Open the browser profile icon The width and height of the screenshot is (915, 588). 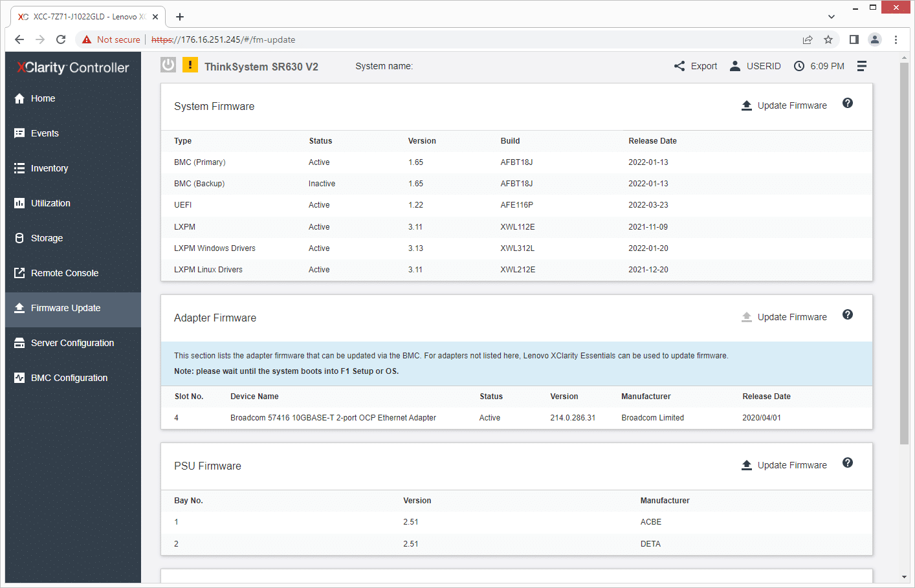pos(875,39)
